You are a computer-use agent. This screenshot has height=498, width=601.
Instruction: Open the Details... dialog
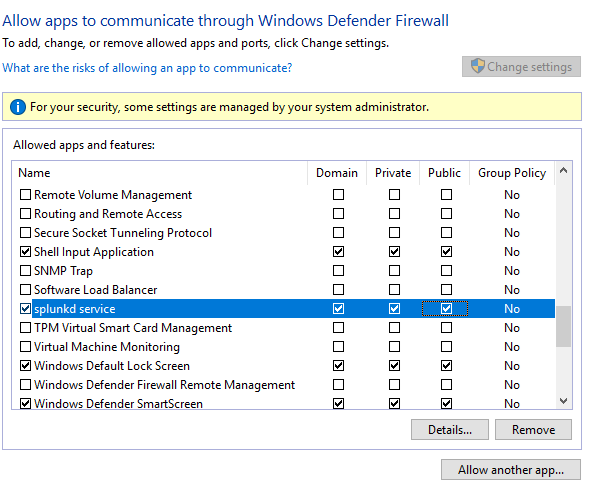point(450,430)
